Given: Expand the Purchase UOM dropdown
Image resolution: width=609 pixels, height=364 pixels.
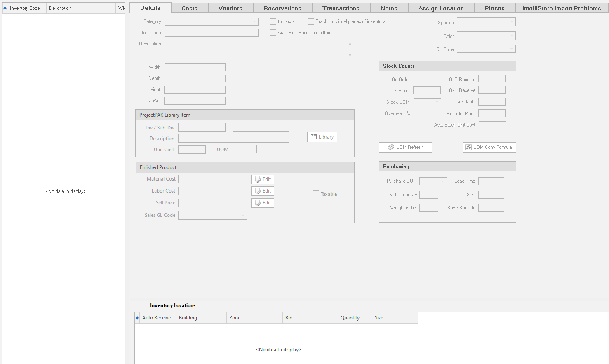Looking at the screenshot, I should coord(433,181).
